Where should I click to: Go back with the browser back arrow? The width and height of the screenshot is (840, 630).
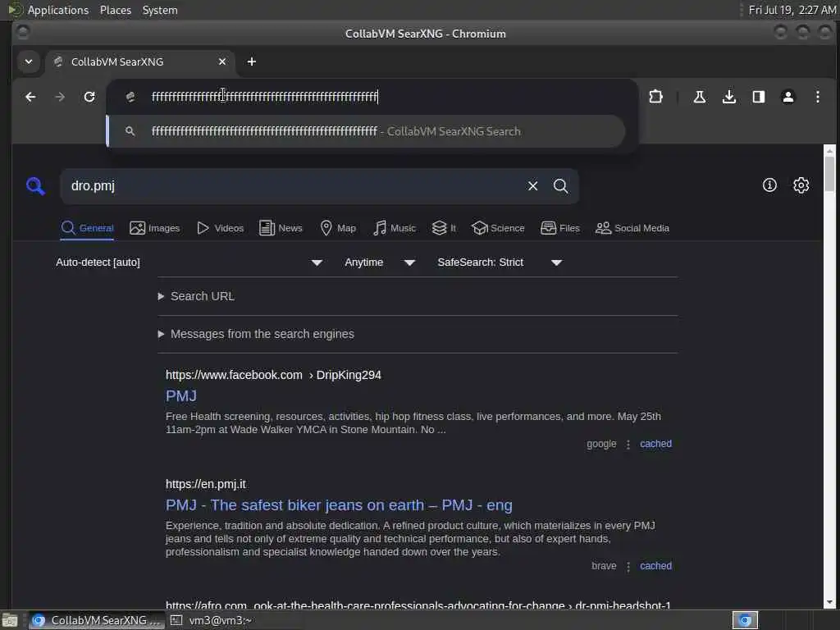(30, 97)
